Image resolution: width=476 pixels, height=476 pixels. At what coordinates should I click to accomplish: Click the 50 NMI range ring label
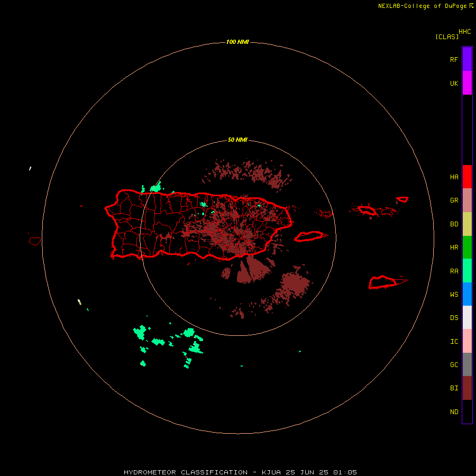tap(237, 140)
